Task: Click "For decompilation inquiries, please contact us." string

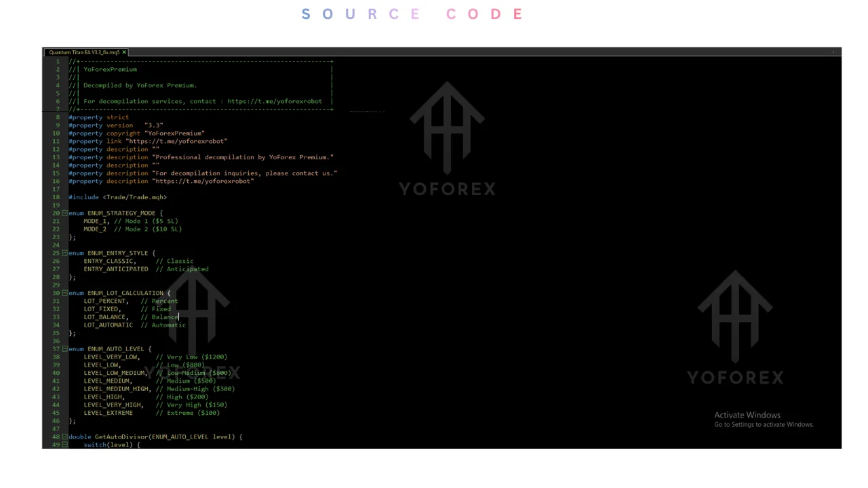Action: click(x=245, y=174)
